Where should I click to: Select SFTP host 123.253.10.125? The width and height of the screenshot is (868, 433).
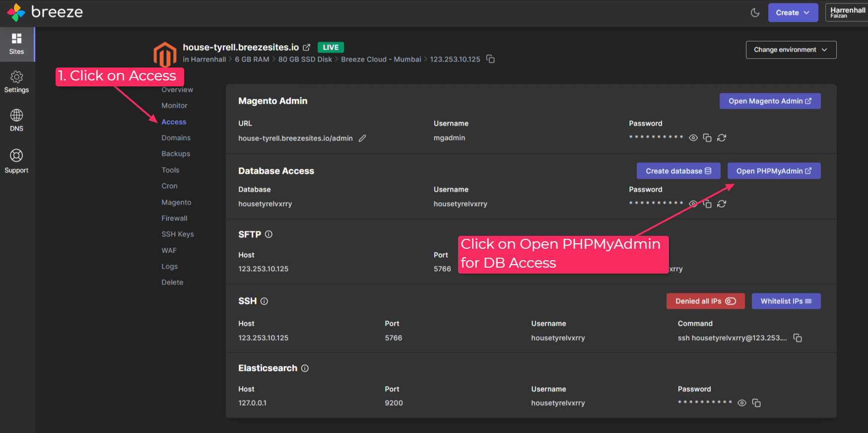[263, 269]
